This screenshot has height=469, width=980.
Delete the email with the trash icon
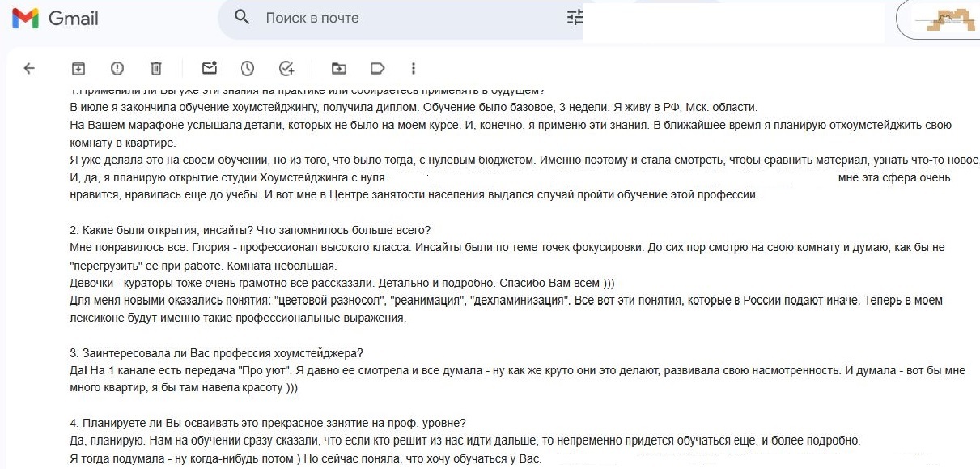pos(156,69)
